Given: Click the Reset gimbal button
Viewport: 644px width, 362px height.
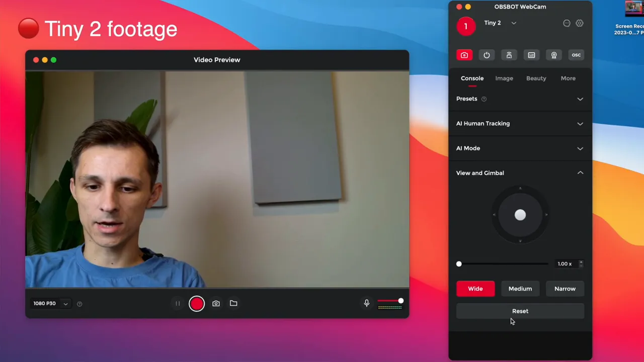Looking at the screenshot, I should coord(520,311).
